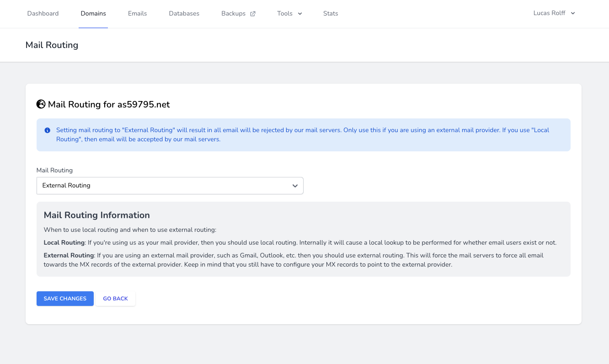Viewport: 609px width, 364px height.
Task: Click the external link icon next to Backups
Action: pos(253,14)
